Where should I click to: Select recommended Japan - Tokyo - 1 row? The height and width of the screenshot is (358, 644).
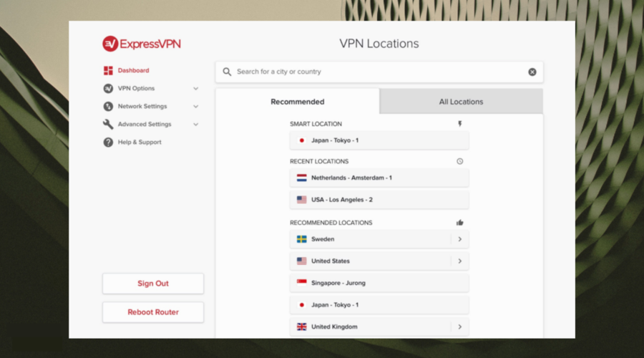379,305
